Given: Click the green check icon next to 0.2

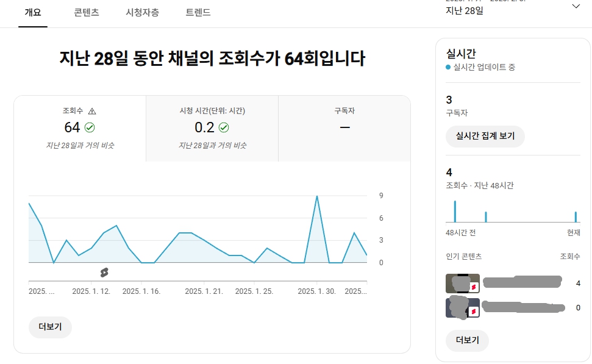Looking at the screenshot, I should 224,127.
